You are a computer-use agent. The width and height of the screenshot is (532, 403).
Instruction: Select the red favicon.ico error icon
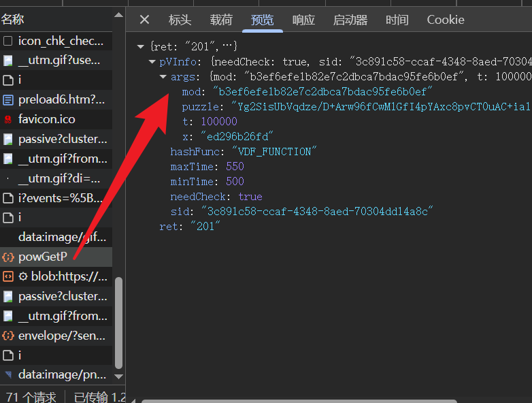tap(7, 120)
